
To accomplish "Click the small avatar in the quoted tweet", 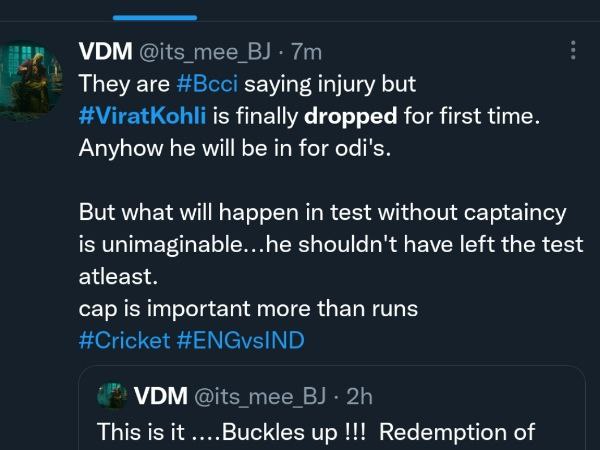I will 111,396.
